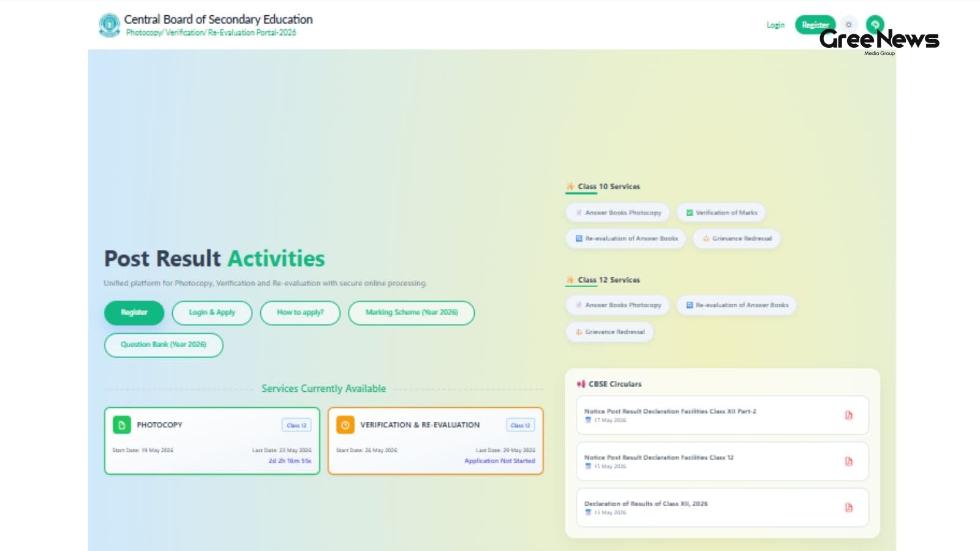980x551 pixels.
Task: Click the orange clock icon on Verification & Re-Evaluation card
Action: click(x=345, y=425)
